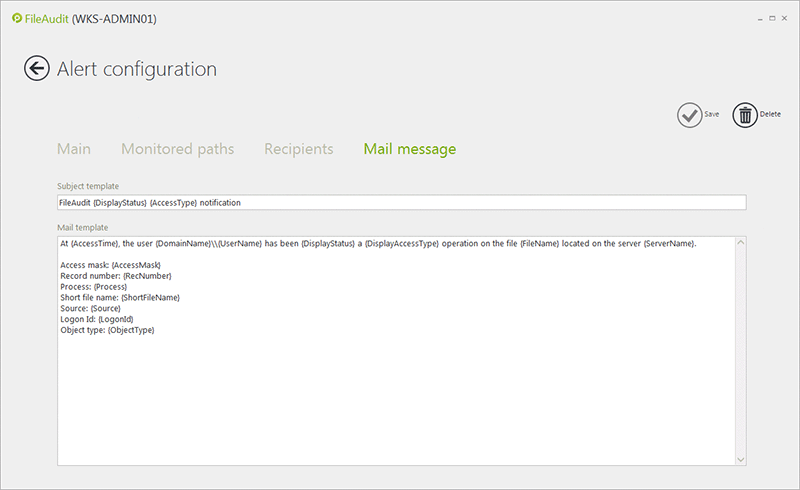This screenshot has height=490, width=800.
Task: Click the mail template vertical scrollbar track
Action: pos(740,350)
